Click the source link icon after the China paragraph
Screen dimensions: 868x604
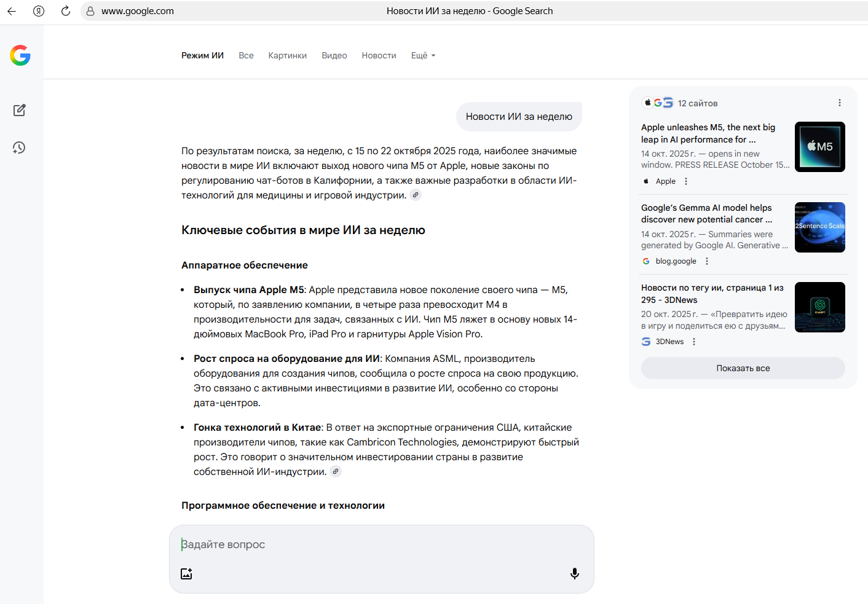pos(336,472)
